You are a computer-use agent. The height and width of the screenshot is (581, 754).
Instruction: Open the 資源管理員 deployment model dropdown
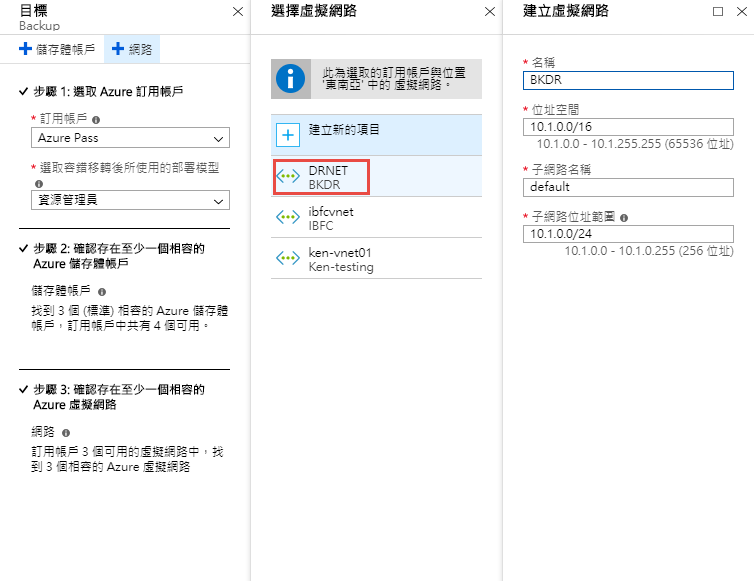coord(130,200)
